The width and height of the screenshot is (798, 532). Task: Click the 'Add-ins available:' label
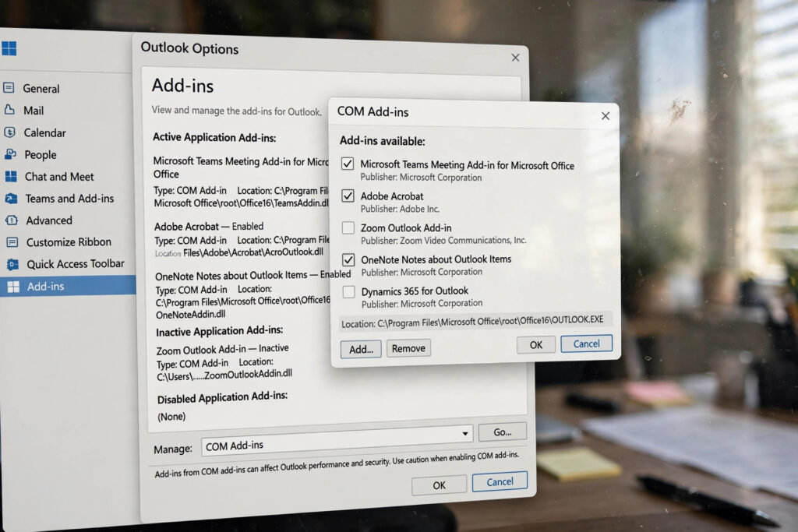[x=382, y=141]
